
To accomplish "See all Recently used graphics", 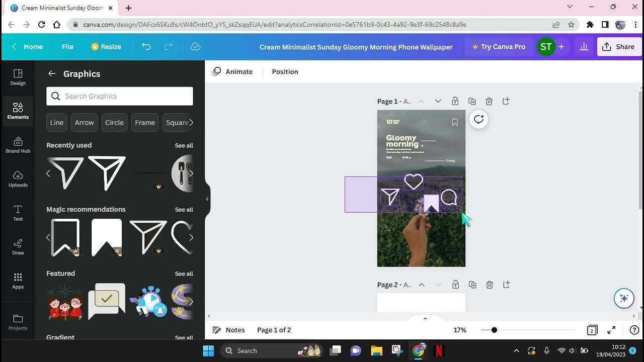I will (184, 145).
